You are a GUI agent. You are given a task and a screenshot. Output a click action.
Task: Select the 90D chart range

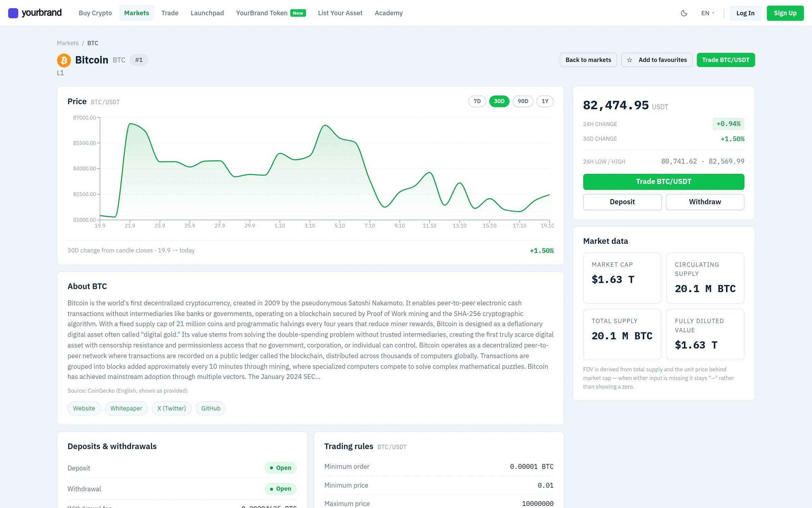click(x=523, y=101)
